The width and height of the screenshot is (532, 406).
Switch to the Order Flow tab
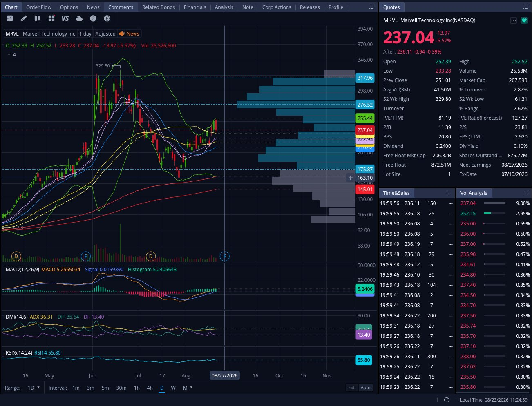click(39, 7)
